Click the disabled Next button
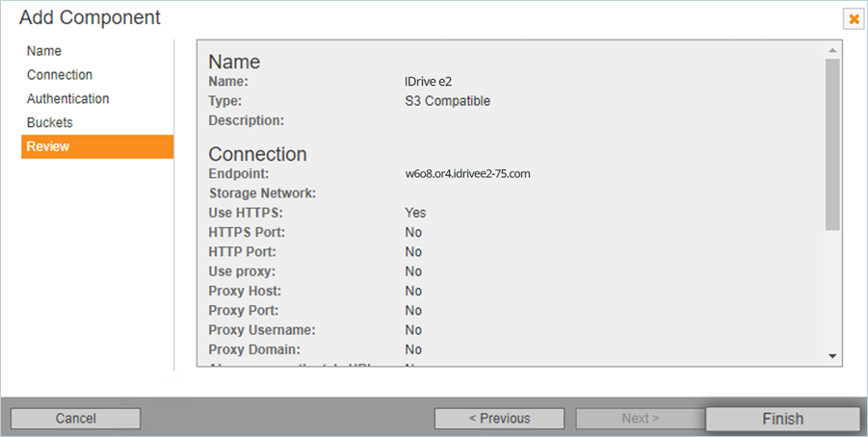This screenshot has width=868, height=437. point(640,419)
